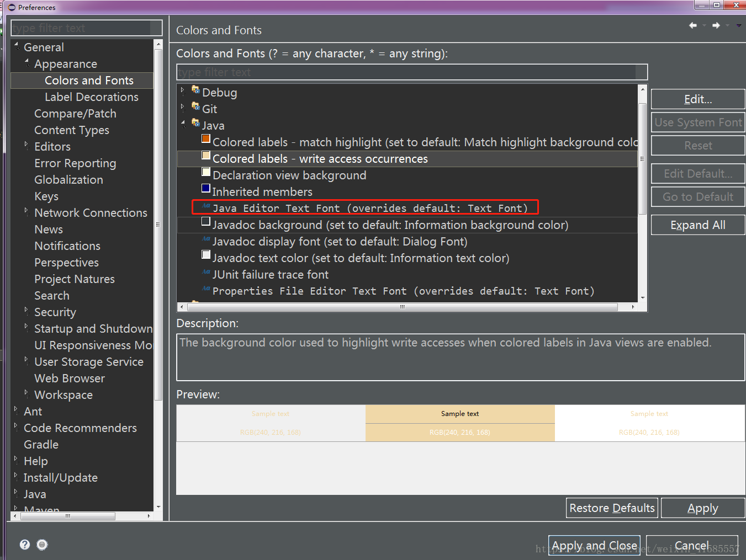Open Keys preferences page
Screen dimensions: 746x560
pos(46,196)
